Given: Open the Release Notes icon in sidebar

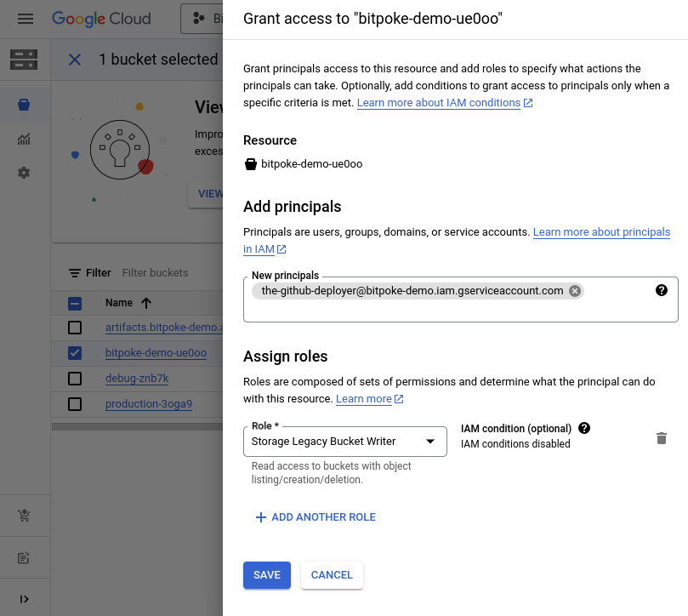Looking at the screenshot, I should tap(24, 558).
